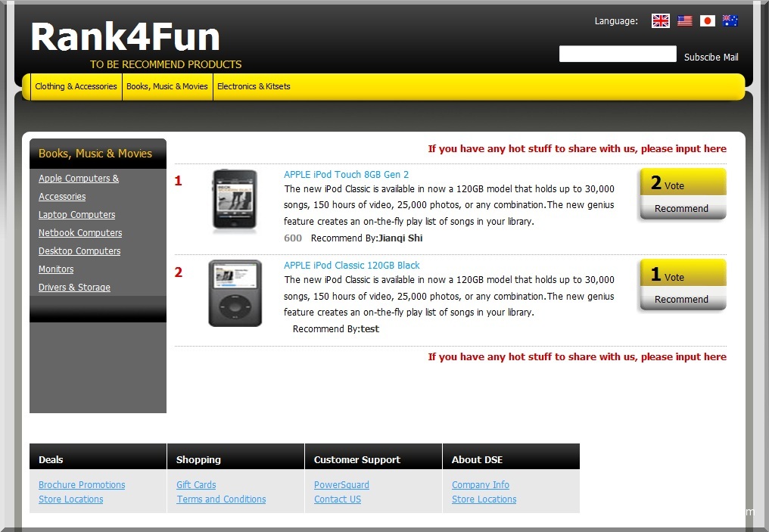Open Gift Cards under Shopping
This screenshot has width=769, height=532.
click(196, 485)
